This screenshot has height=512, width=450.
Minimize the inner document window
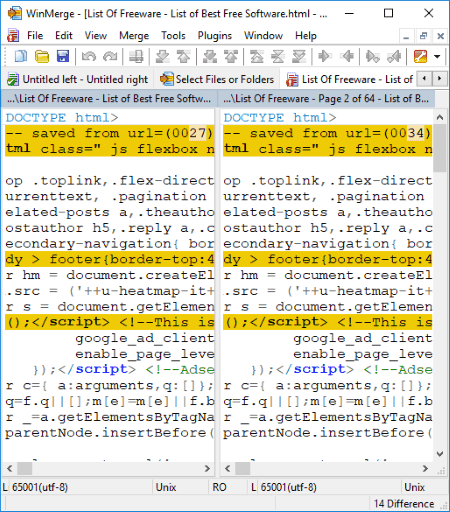[406, 36]
